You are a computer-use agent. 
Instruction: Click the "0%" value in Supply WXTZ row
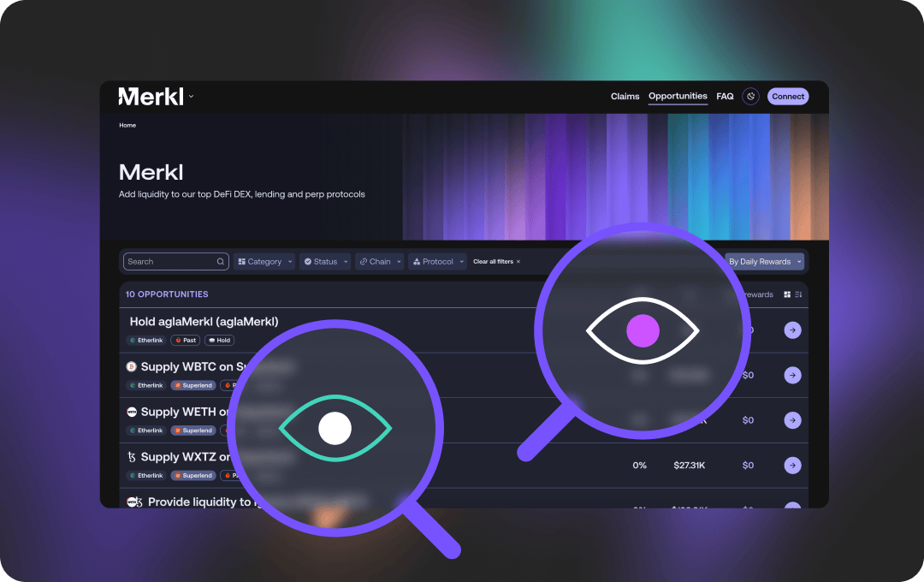(x=639, y=466)
